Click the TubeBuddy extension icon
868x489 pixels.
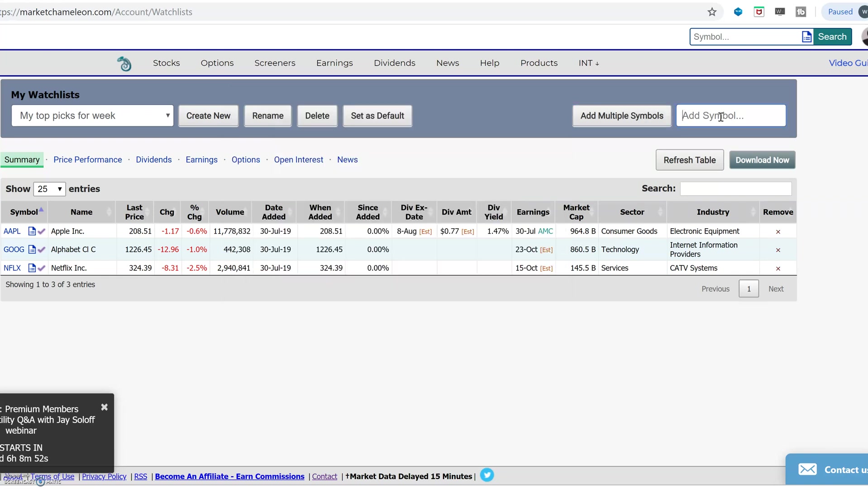tap(801, 12)
